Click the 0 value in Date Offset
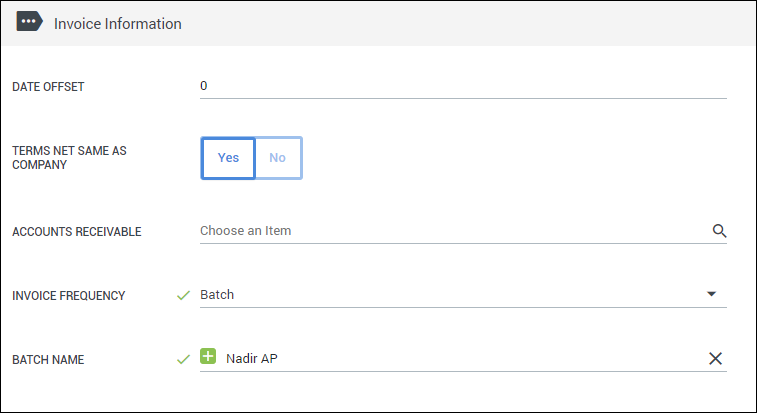Image resolution: width=757 pixels, height=413 pixels. [x=204, y=85]
